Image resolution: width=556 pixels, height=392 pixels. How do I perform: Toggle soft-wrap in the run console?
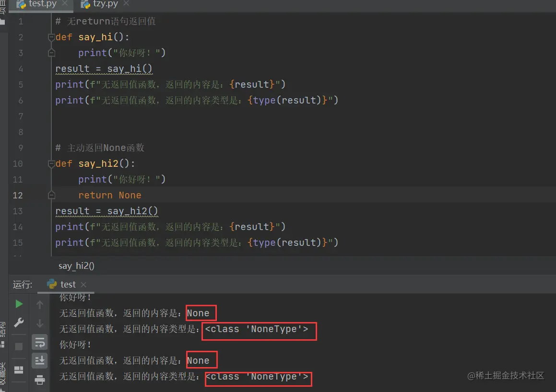click(40, 343)
